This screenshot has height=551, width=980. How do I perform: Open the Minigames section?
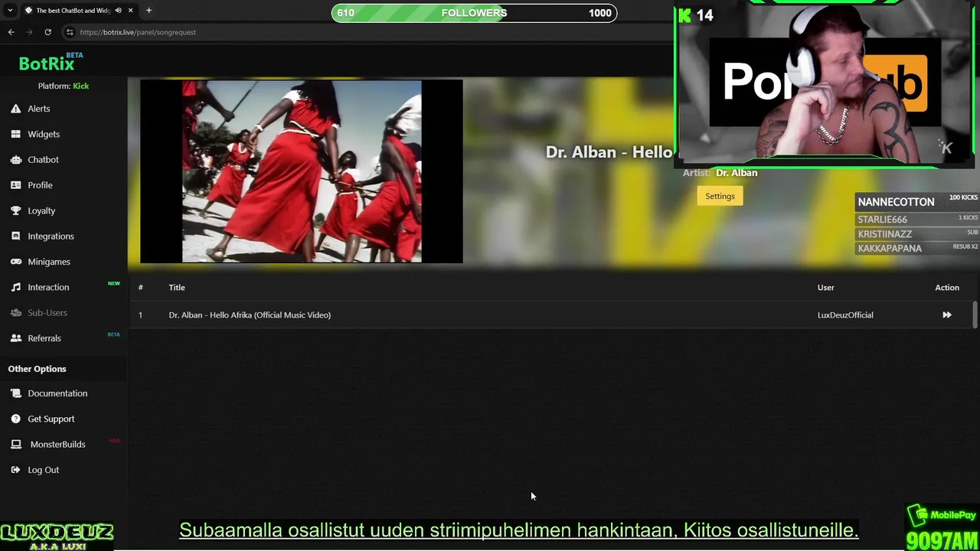[x=49, y=262]
